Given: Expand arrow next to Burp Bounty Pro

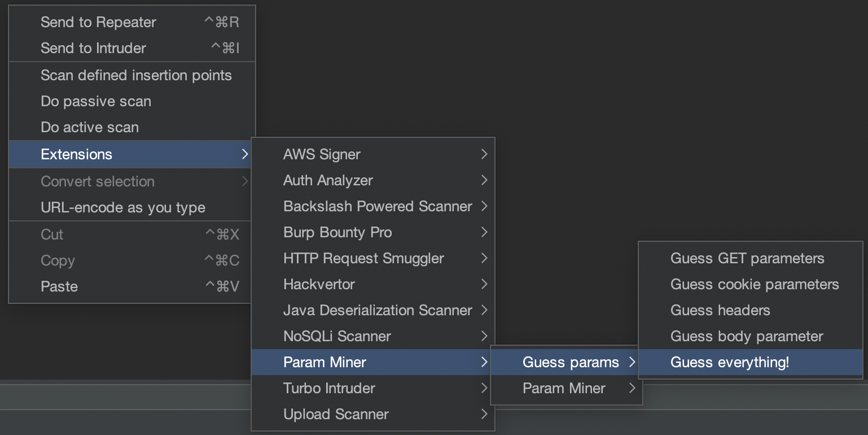Looking at the screenshot, I should pos(484,232).
